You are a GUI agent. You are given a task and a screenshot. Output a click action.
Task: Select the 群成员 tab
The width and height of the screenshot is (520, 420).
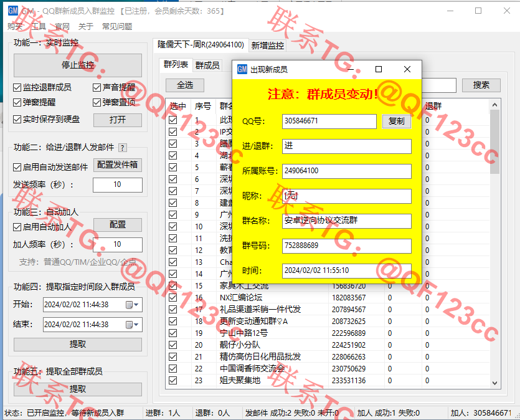pos(207,65)
